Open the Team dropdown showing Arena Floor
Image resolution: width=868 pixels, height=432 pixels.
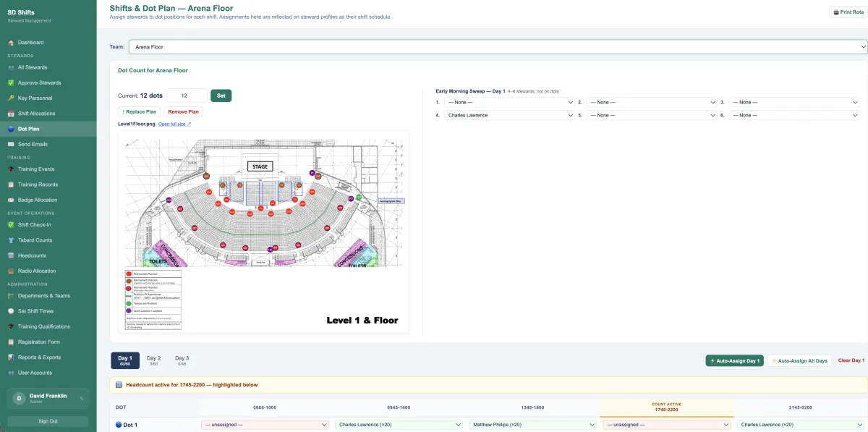tap(498, 47)
